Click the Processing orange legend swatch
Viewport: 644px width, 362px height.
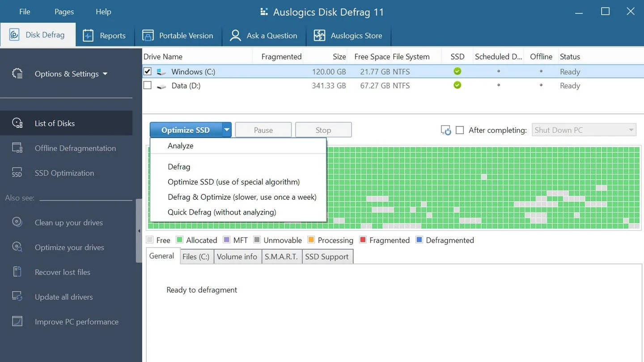tap(311, 240)
